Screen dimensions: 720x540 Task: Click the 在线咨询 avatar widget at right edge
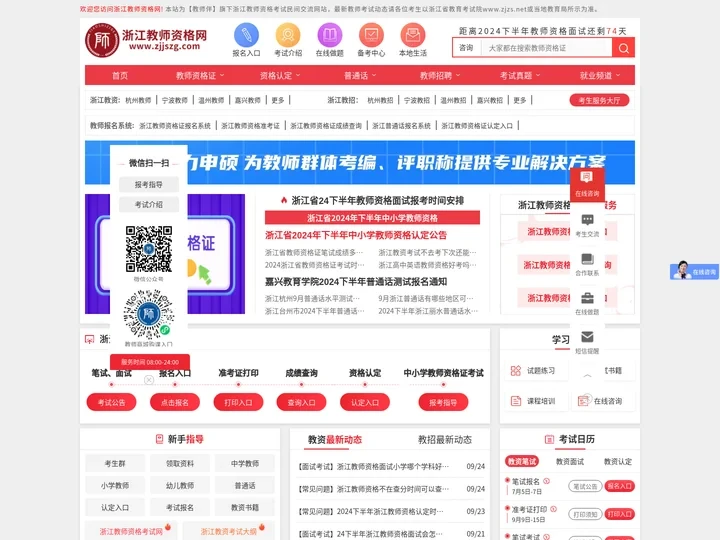point(694,271)
